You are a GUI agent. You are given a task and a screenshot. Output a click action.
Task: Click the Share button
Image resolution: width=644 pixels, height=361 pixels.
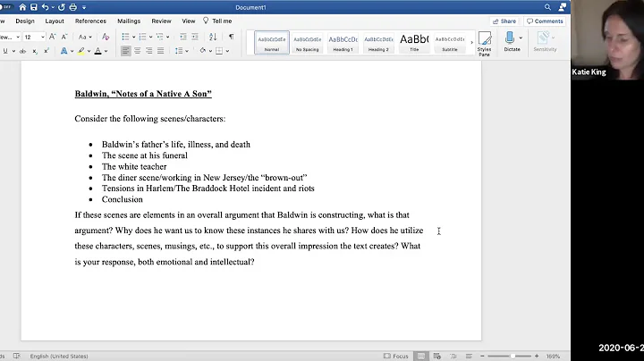(504, 21)
